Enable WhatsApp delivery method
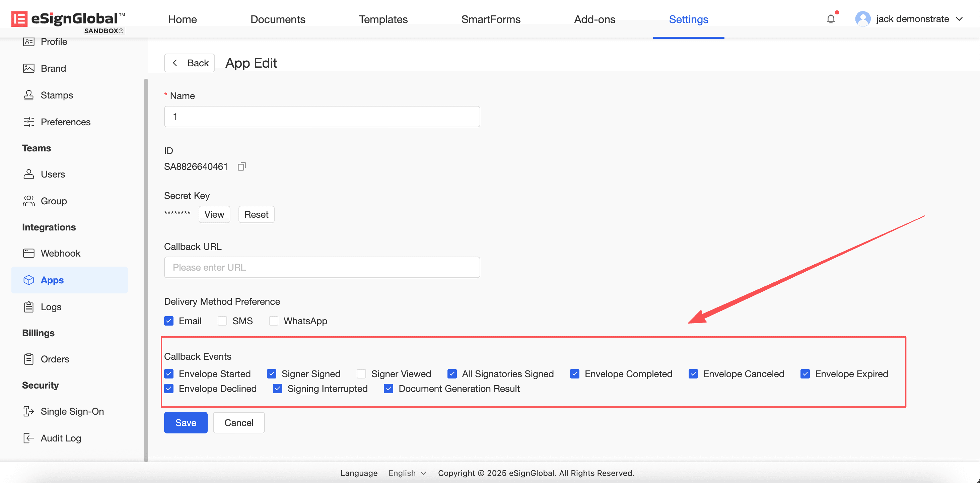Viewport: 980px width, 483px height. (273, 321)
